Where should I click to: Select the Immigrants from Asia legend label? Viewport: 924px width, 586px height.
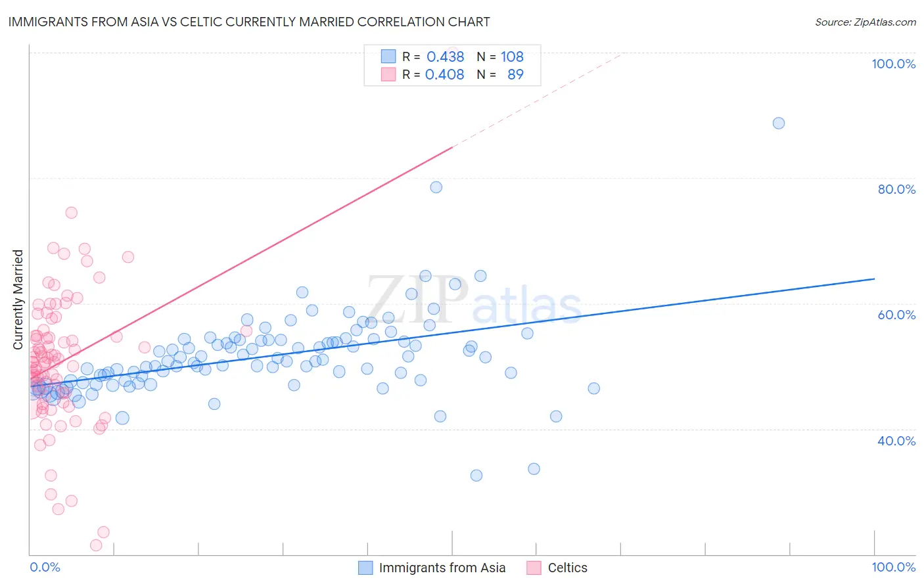(x=442, y=568)
